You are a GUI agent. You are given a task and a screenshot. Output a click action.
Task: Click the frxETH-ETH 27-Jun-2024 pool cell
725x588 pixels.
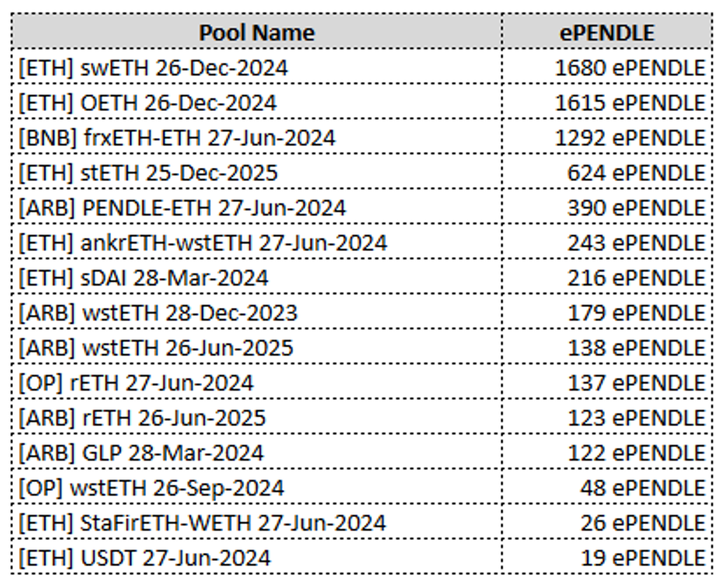pos(177,138)
